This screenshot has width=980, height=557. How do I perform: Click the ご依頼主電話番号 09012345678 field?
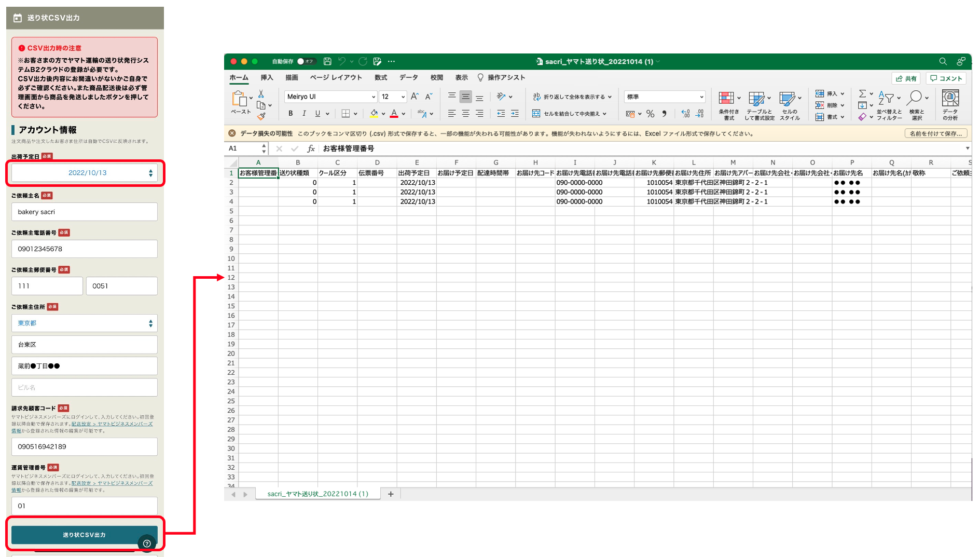point(85,249)
